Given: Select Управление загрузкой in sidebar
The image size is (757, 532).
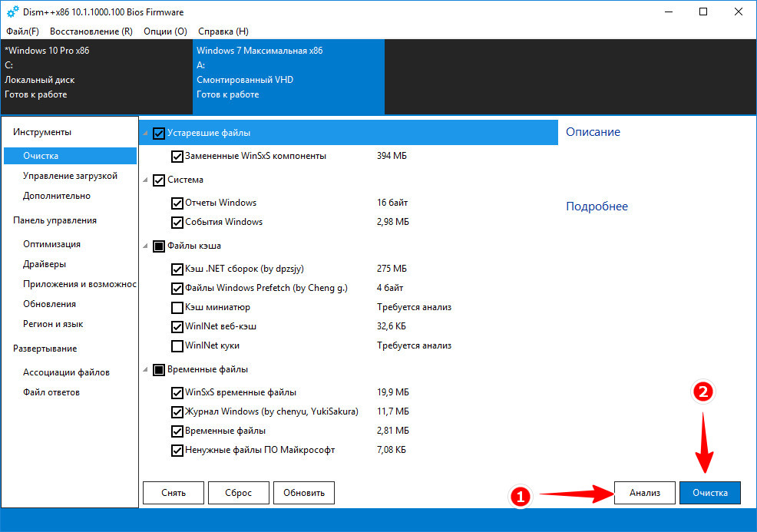Looking at the screenshot, I should [70, 177].
